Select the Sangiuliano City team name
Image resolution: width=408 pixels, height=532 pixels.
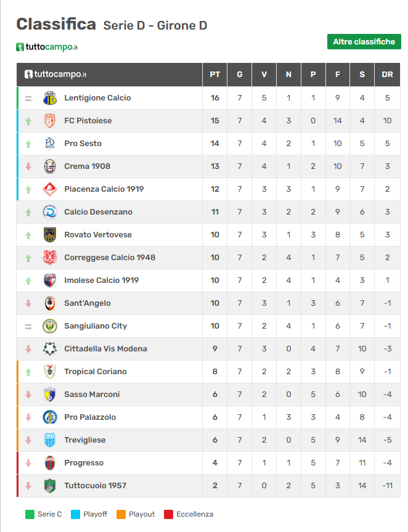tap(96, 326)
